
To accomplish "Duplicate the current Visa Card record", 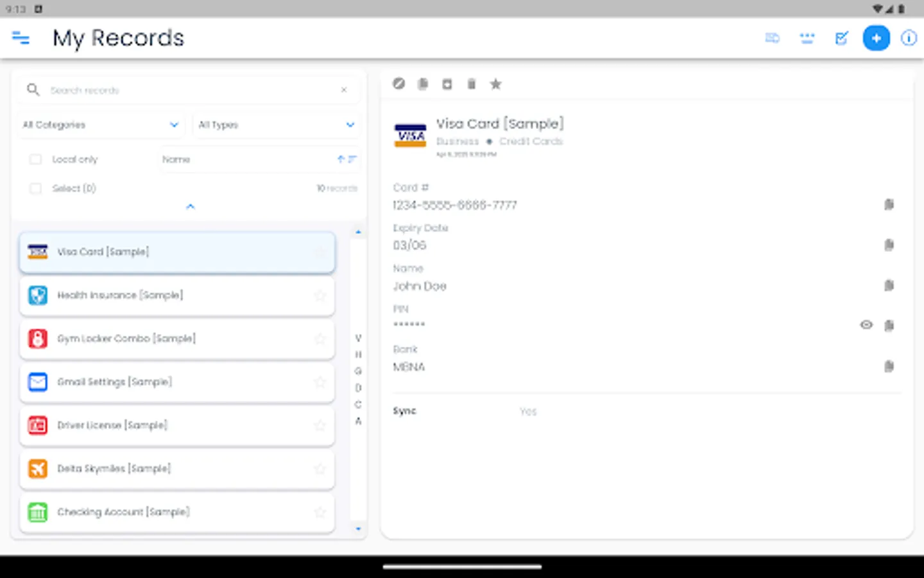I will point(422,83).
